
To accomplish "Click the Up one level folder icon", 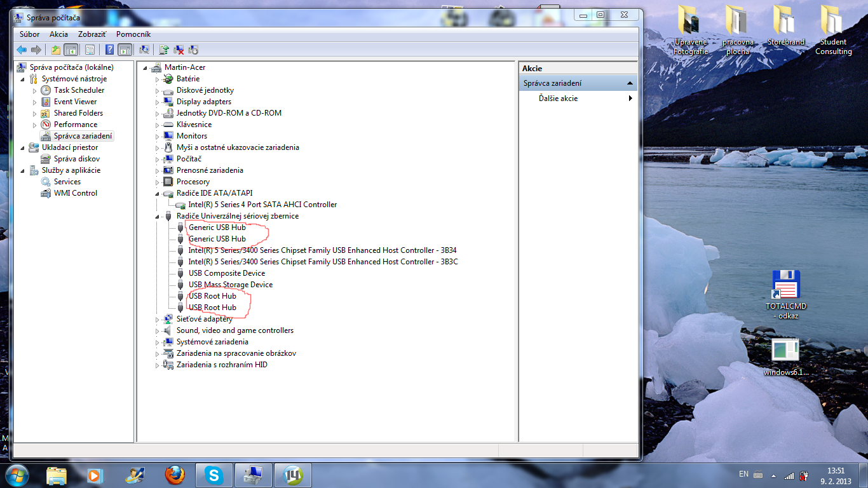I will tap(56, 50).
